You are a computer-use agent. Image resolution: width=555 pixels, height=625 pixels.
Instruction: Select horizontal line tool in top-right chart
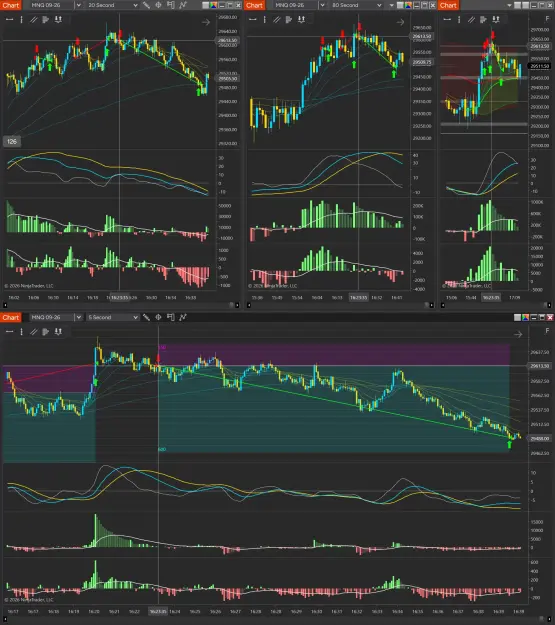447,19
